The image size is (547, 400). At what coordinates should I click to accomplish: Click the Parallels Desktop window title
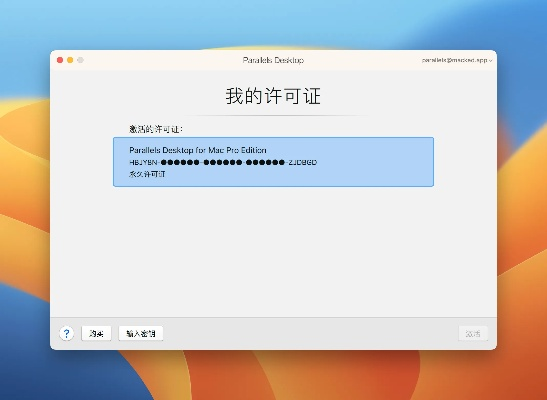click(x=273, y=60)
